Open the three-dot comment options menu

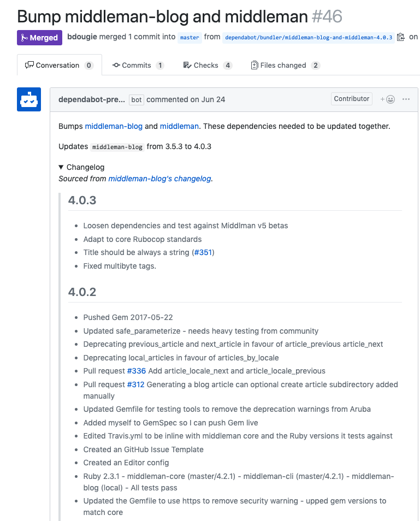tap(406, 99)
